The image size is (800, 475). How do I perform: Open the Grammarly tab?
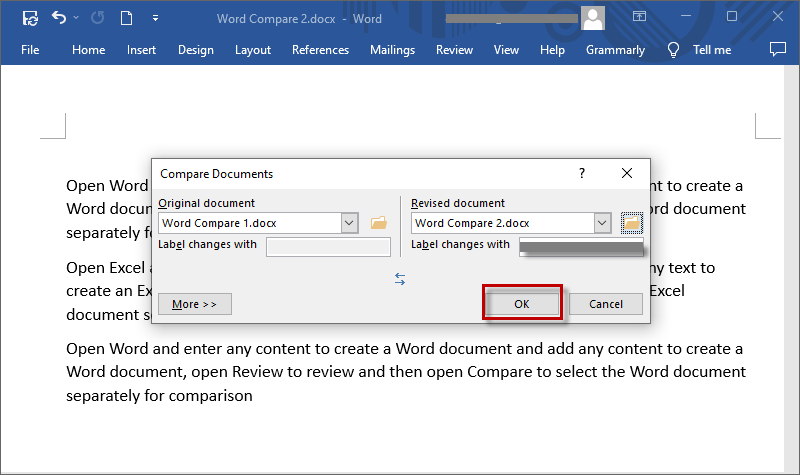click(615, 50)
